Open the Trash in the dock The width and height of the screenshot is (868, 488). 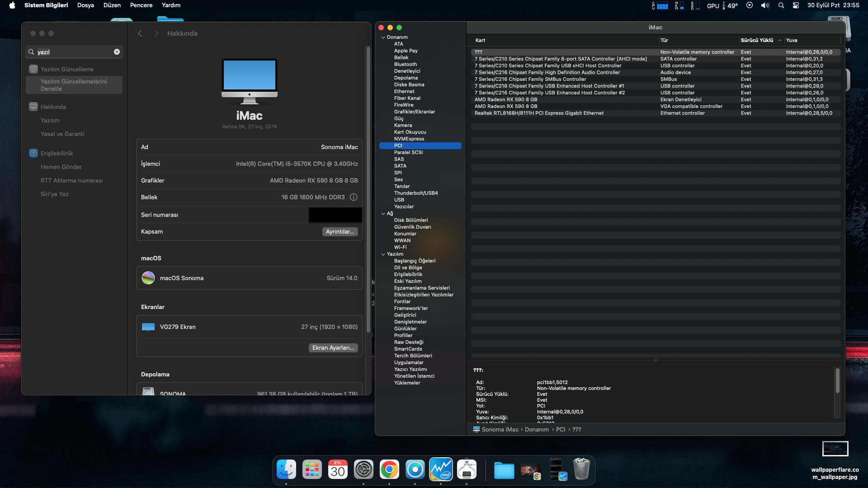tap(581, 470)
